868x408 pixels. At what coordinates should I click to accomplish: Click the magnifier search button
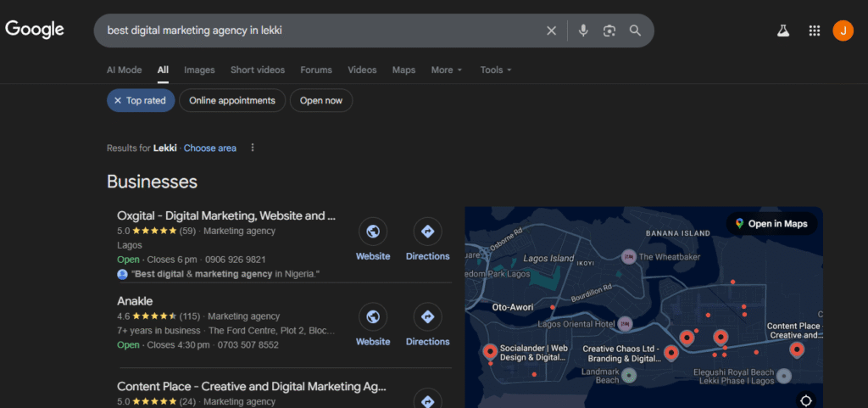(x=635, y=31)
